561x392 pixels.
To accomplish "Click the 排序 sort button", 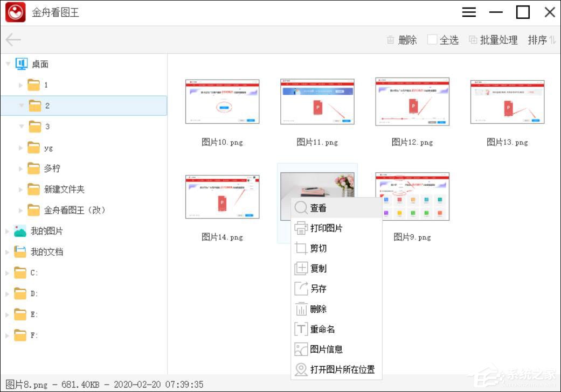I will [537, 39].
